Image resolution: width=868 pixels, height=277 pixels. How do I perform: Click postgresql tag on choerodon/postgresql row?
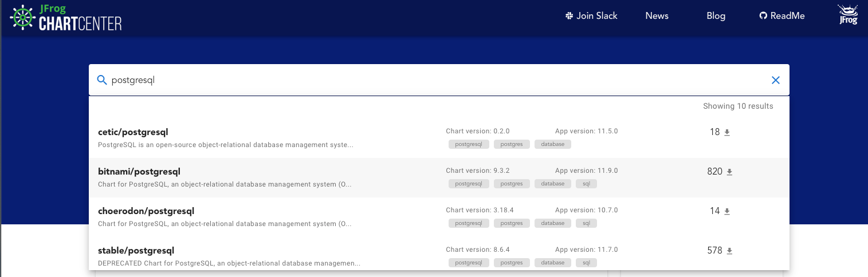coord(469,223)
